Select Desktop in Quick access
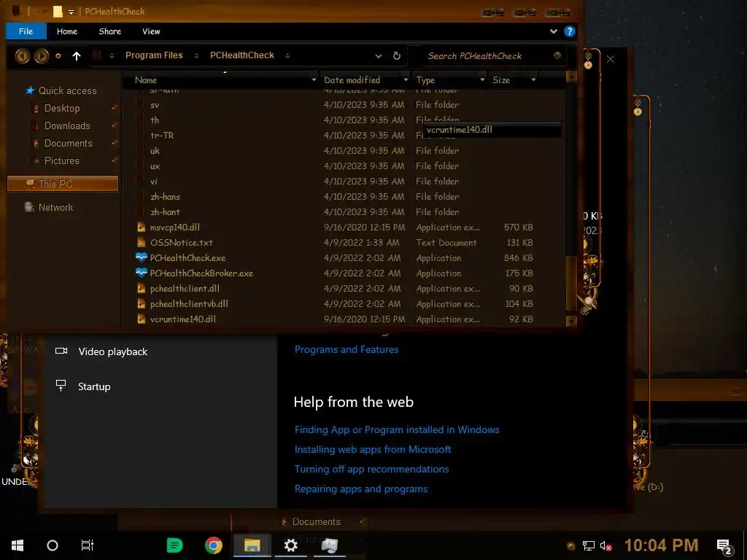747x560 pixels. [62, 108]
